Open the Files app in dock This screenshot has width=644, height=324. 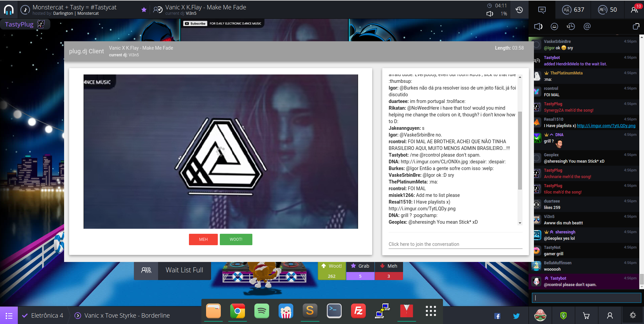click(x=213, y=311)
